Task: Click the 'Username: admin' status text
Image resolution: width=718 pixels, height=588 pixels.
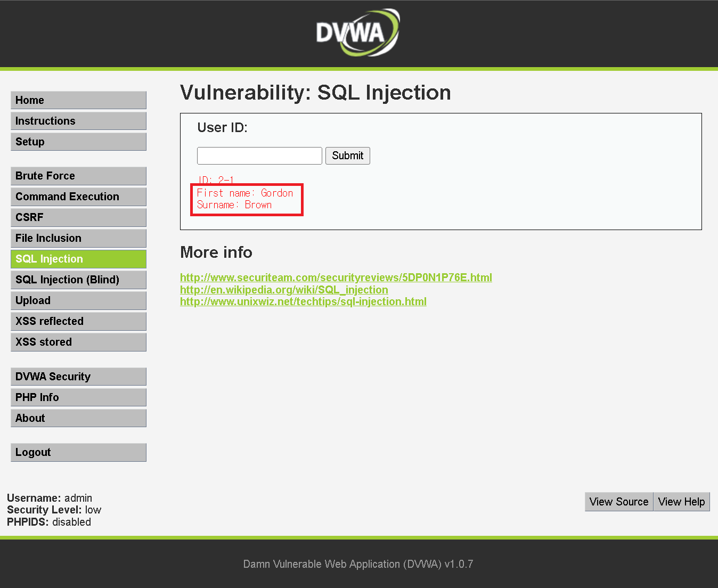Action: (x=50, y=498)
